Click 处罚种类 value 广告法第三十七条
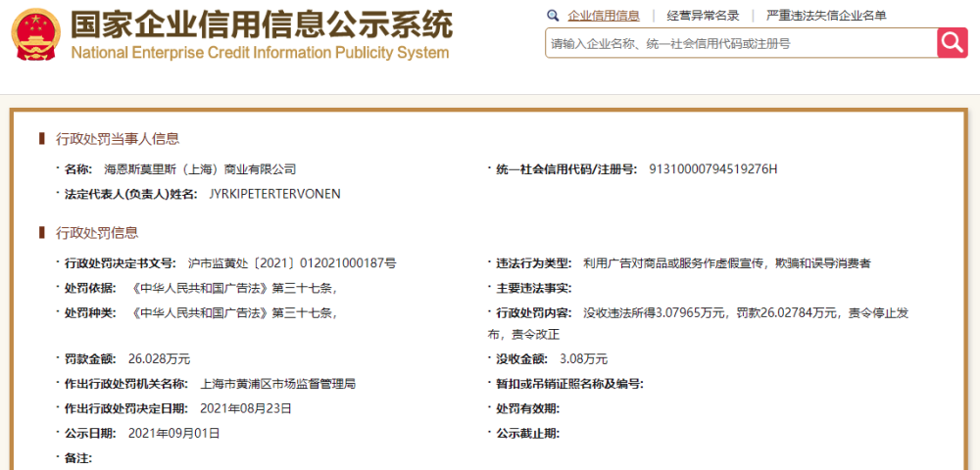The width and height of the screenshot is (980, 470). pos(235,312)
